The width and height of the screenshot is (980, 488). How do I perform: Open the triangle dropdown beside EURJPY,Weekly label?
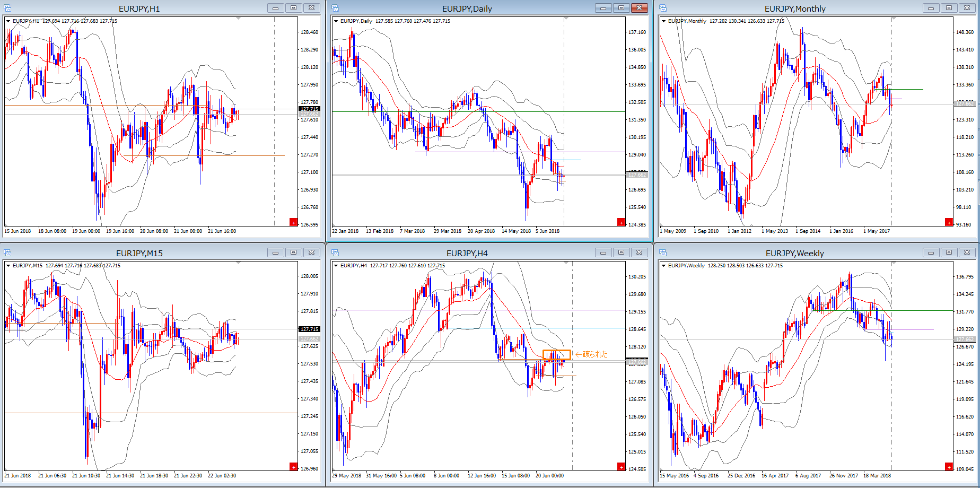(663, 266)
